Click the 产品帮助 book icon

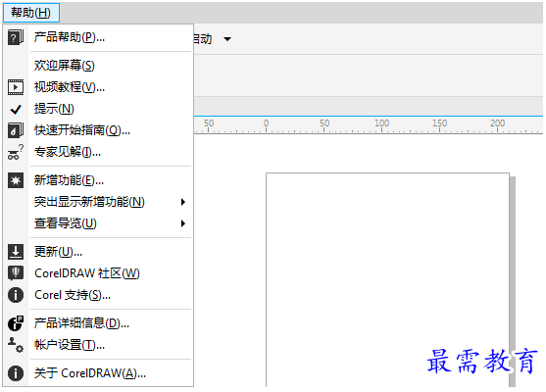[16, 37]
